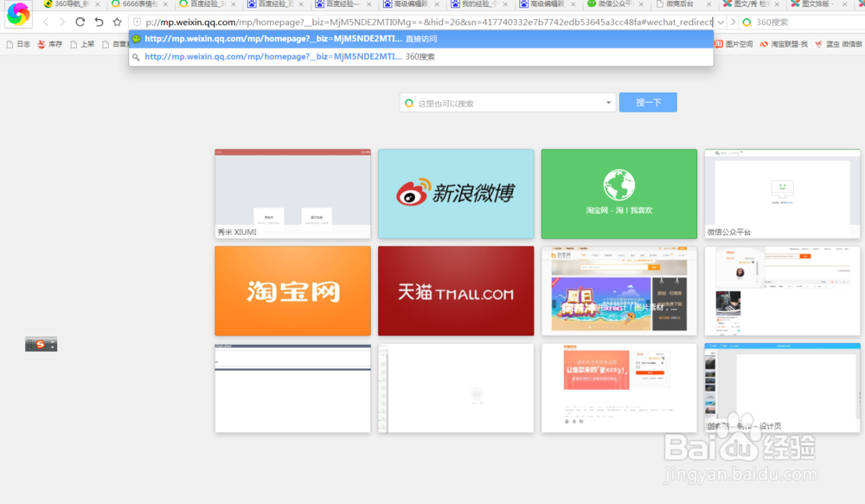
Task: Switch to the 微信公众平台 tab
Action: pos(615,4)
